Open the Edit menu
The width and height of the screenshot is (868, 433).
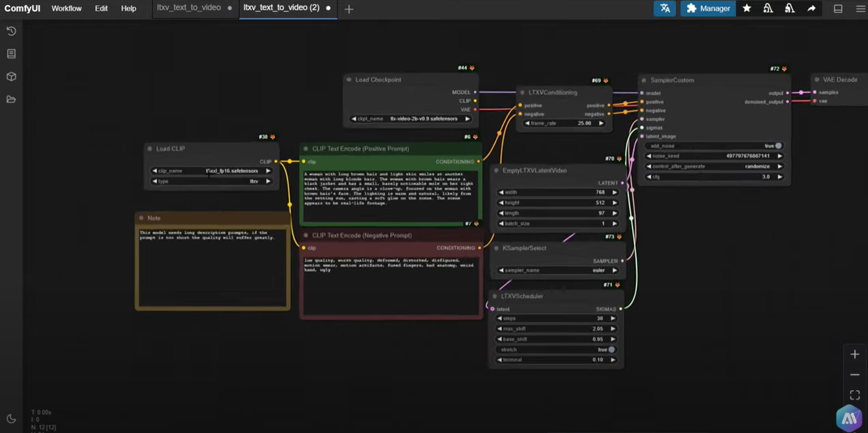[101, 8]
